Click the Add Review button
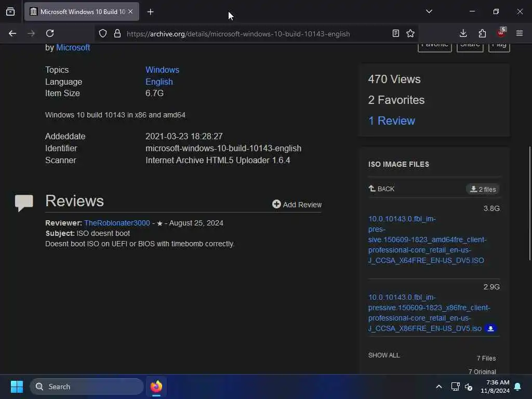Image resolution: width=532 pixels, height=399 pixels. coord(297,204)
